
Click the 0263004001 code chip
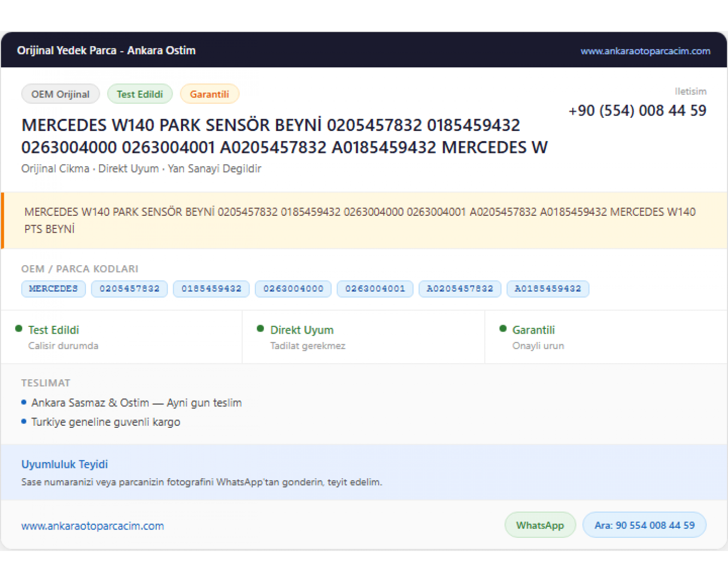(x=375, y=289)
